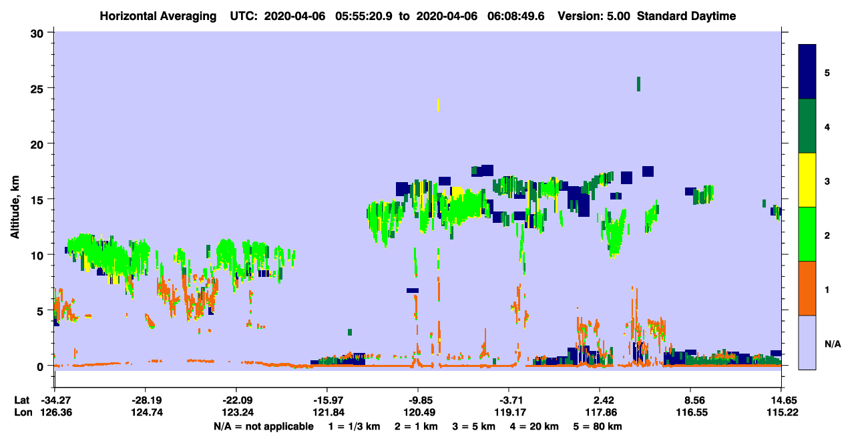Click the lavender N/A color bar segment
Image resolution: width=868 pixels, height=445 pixels.
pyautogui.click(x=807, y=342)
